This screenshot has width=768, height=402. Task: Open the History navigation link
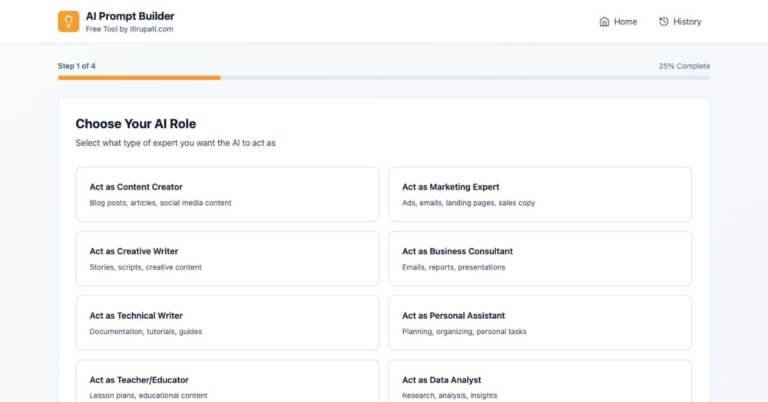click(680, 22)
